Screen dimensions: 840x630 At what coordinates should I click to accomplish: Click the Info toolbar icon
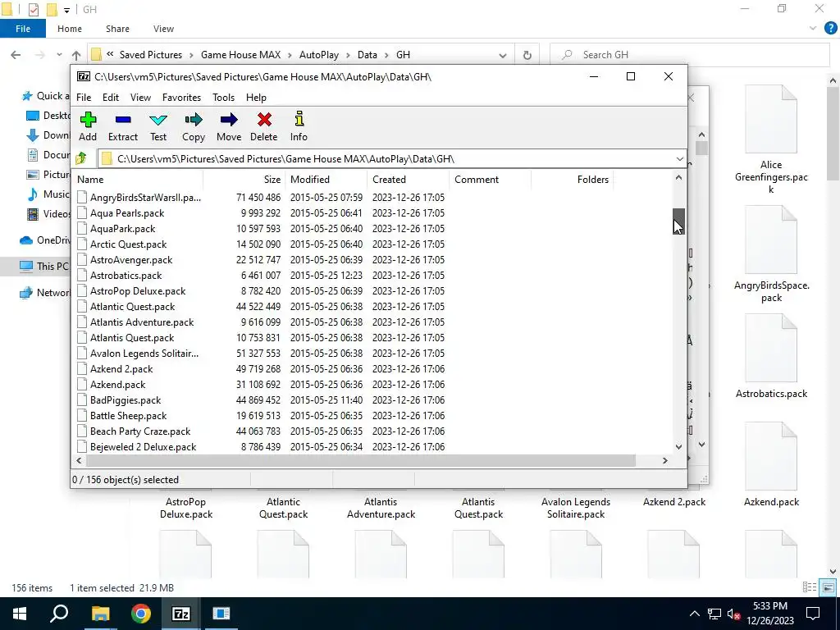[x=299, y=126]
